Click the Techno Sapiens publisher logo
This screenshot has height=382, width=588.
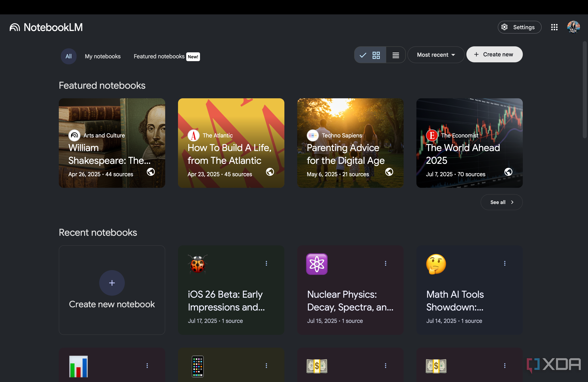click(x=313, y=135)
